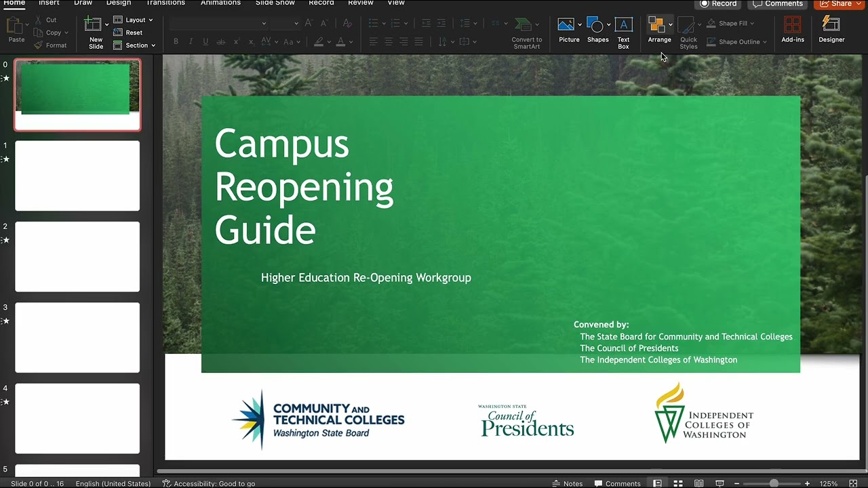
Task: Apply subscript formatting
Action: (x=251, y=42)
